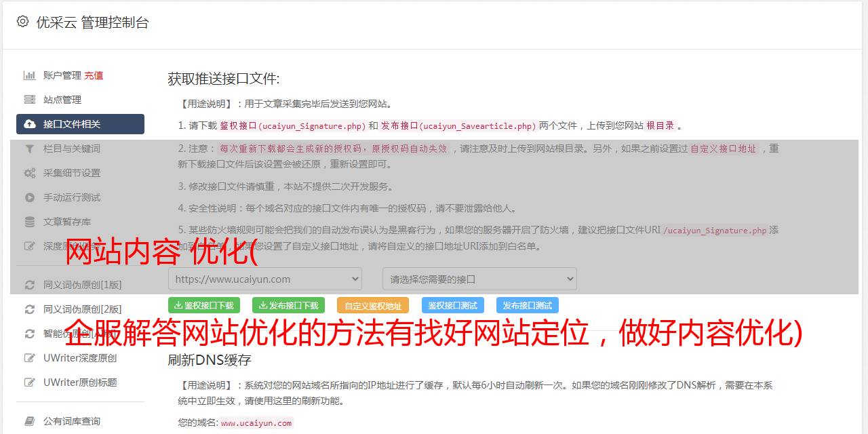Click the database icon for 文章暂存库
This screenshot has width=868, height=434.
(30, 222)
